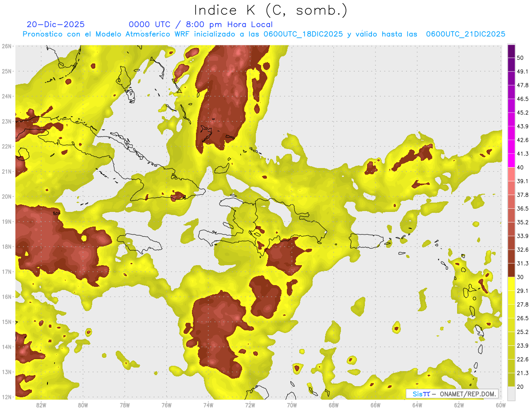The height and width of the screenshot is (411, 532).
Task: Pick the gray colorbar swatch below value 20
Action: pos(511,393)
